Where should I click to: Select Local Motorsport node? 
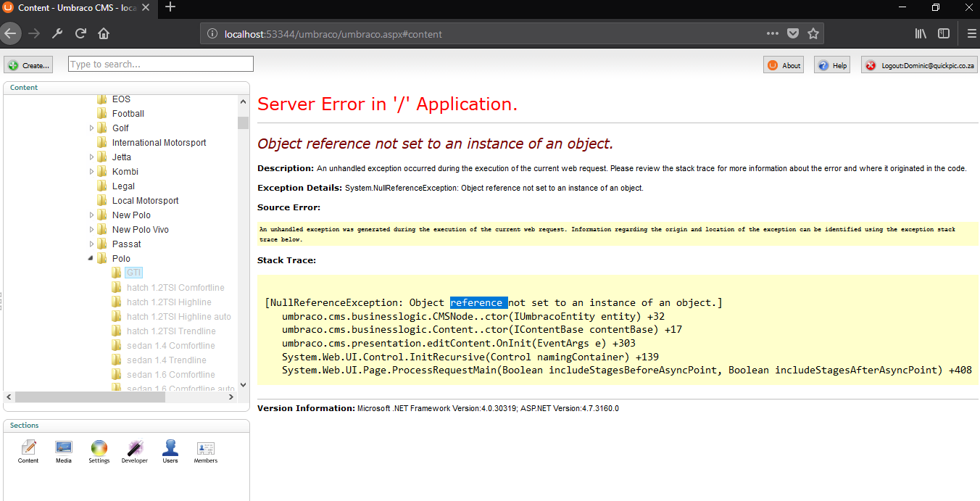pos(146,201)
